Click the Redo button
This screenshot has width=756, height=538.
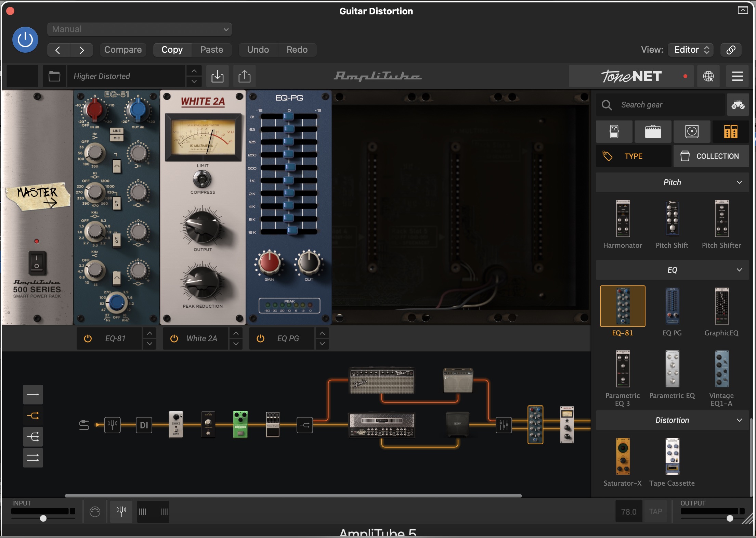pos(297,50)
